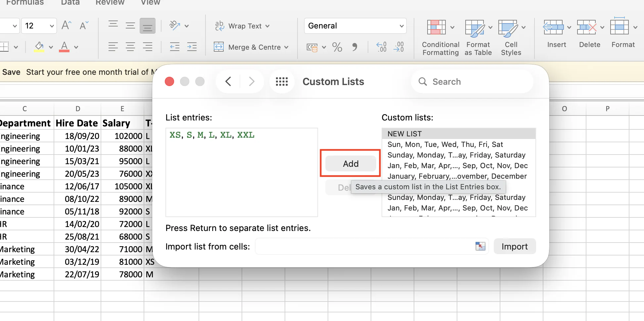Increase decimal places

381,47
